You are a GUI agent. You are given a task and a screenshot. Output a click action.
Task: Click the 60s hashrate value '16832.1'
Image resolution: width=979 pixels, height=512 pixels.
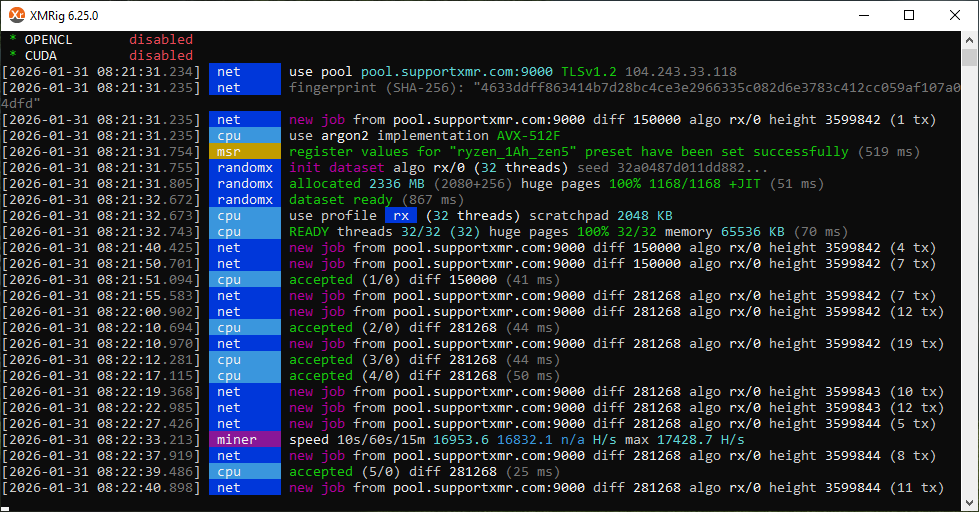coord(524,440)
